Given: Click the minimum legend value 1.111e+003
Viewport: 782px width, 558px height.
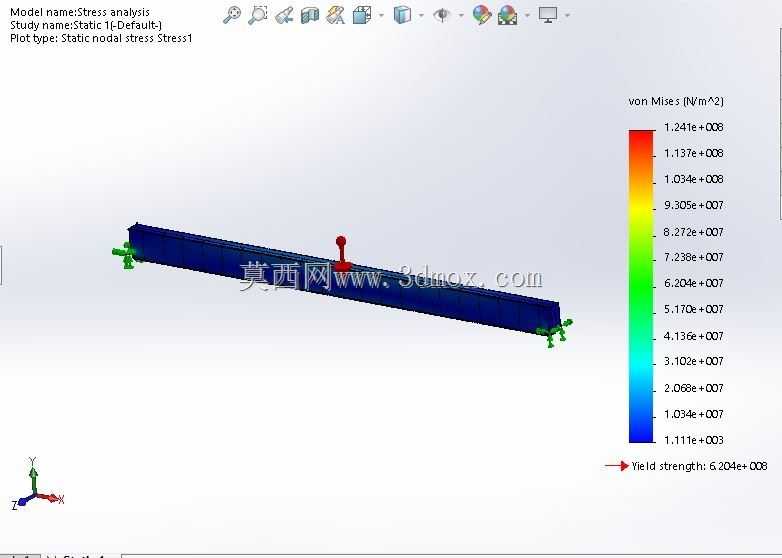Looking at the screenshot, I should point(693,440).
